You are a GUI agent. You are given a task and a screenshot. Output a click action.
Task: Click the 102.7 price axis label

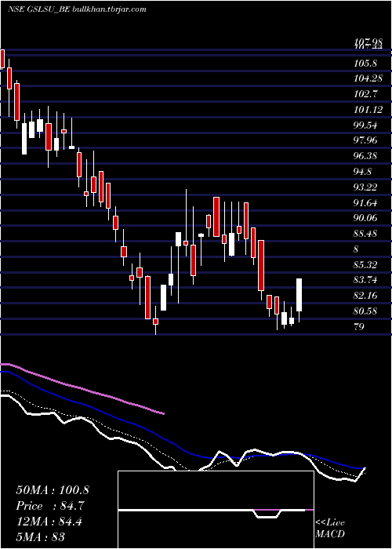[365, 94]
